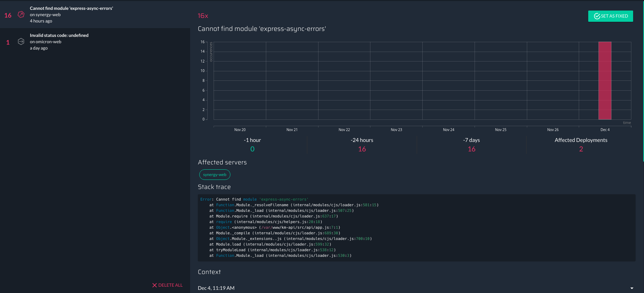Select the synergy-web affected server chip
This screenshot has width=644, height=293.
point(215,175)
